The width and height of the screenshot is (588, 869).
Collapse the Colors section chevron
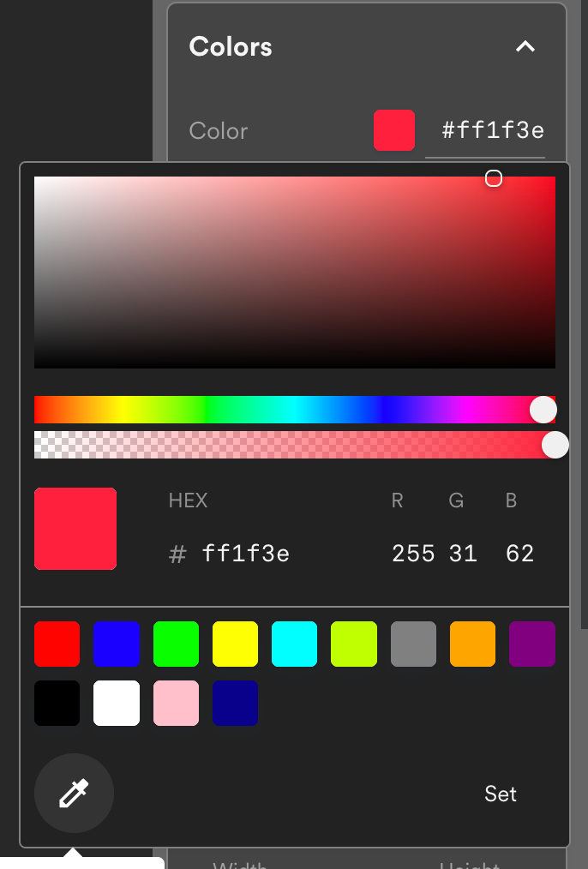(x=525, y=46)
